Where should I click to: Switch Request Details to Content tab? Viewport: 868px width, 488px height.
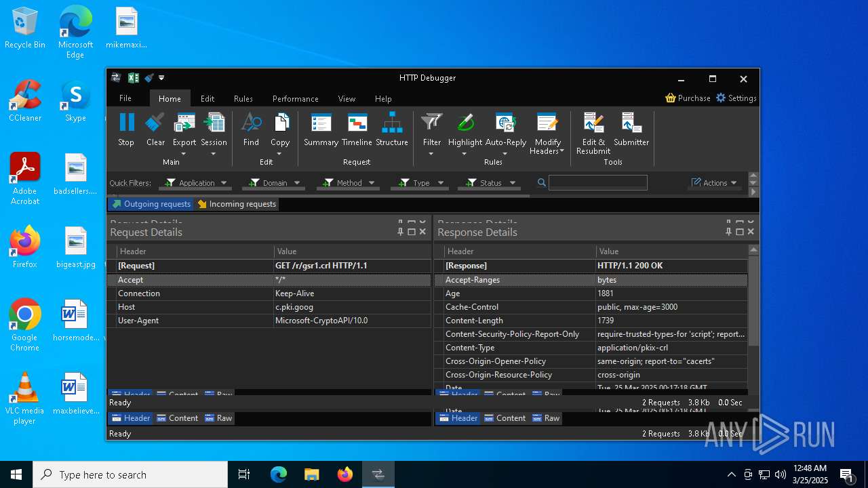(x=177, y=418)
